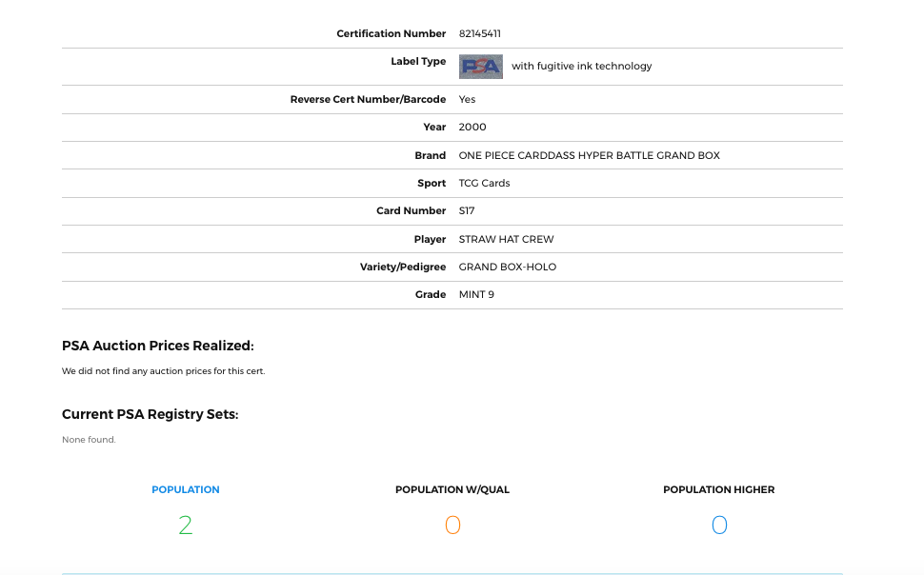Click the 'Variety/Pedigree' field label
Screen dimensions: 924x575
pyautogui.click(x=403, y=267)
